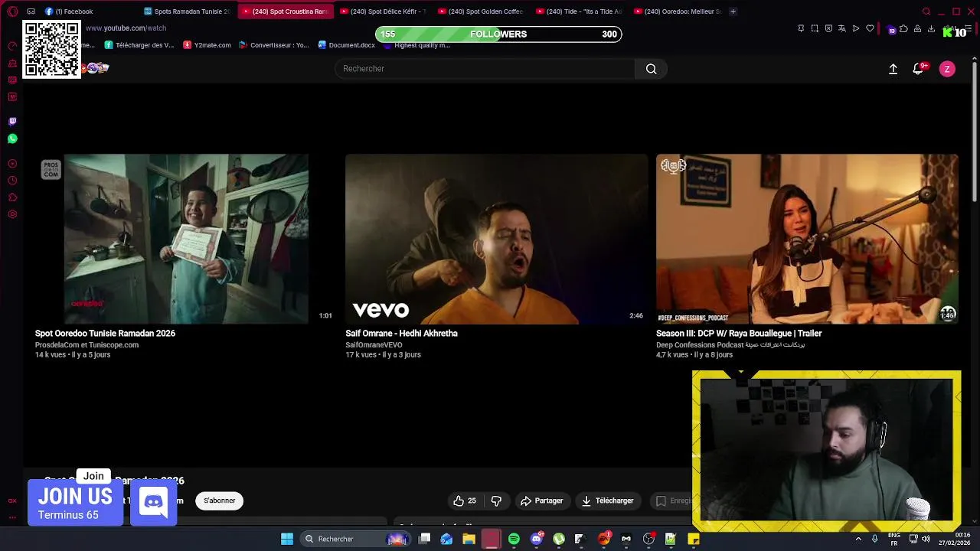The image size is (980, 551).
Task: Open WhatsApp in Opera sidebar
Action: tap(12, 139)
